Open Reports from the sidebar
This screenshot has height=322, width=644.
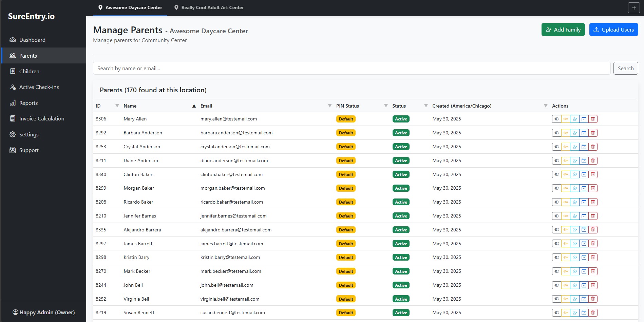pyautogui.click(x=29, y=103)
